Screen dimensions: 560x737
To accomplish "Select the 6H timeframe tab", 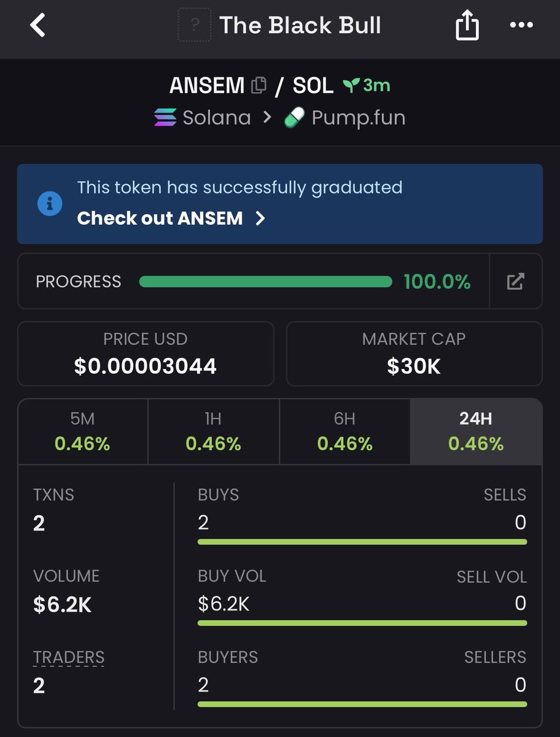I will coord(344,431).
